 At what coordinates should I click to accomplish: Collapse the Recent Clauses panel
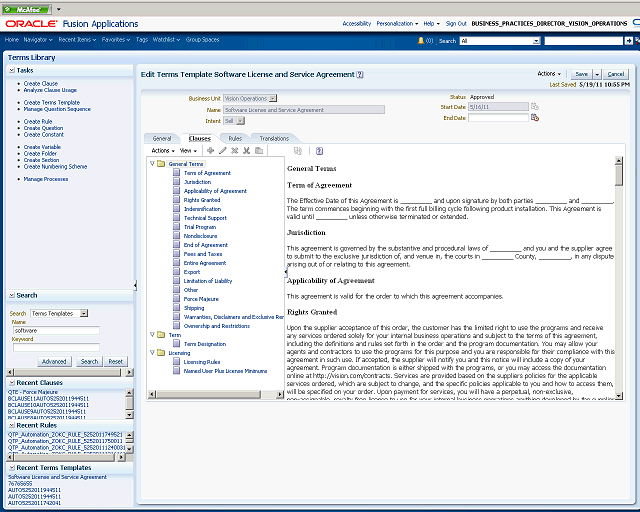tap(12, 383)
